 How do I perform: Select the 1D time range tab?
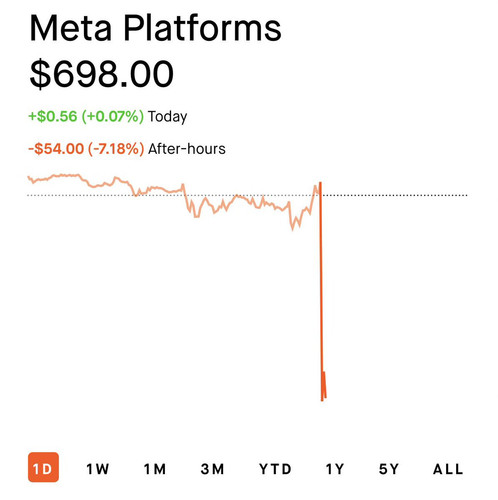(43, 467)
